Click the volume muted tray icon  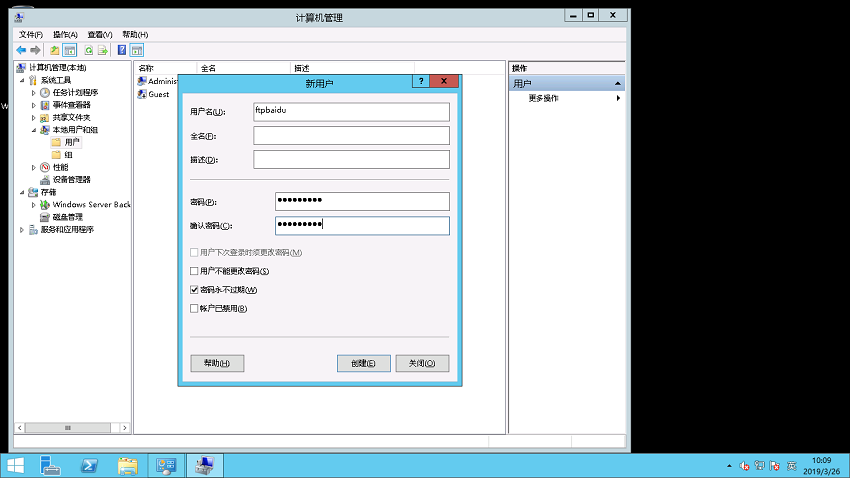click(x=744, y=466)
